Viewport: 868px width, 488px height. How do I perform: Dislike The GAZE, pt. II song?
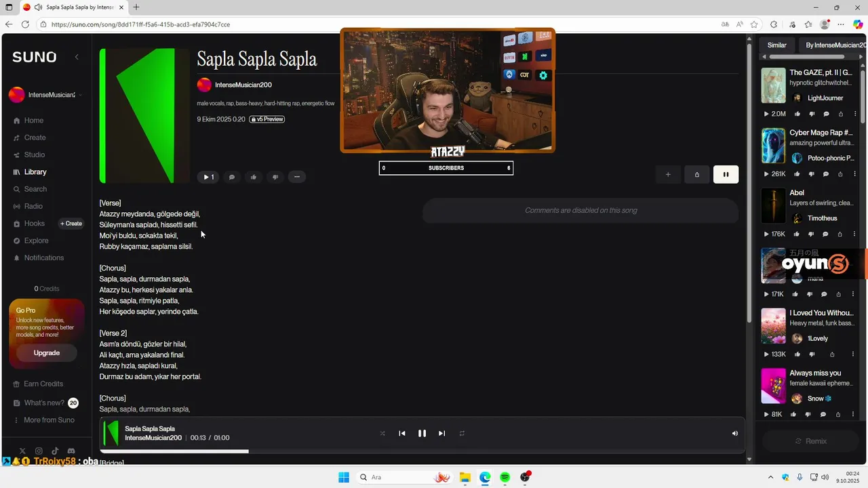click(811, 114)
